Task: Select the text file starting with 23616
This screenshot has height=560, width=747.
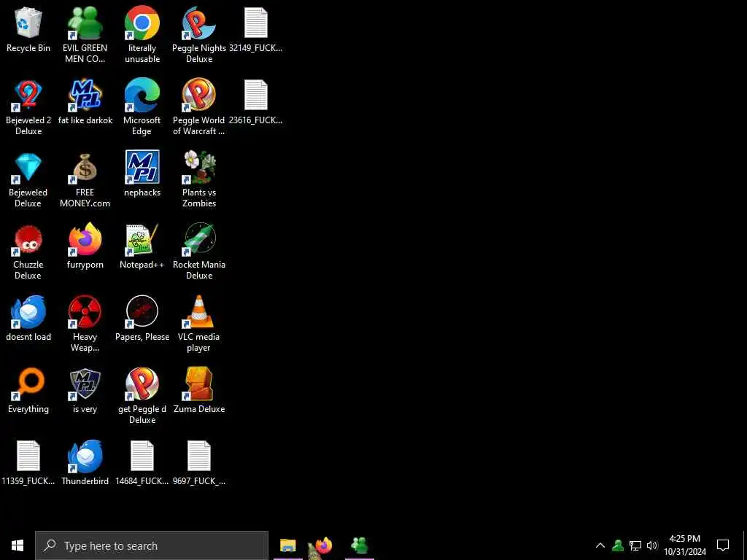Action: coord(256,102)
